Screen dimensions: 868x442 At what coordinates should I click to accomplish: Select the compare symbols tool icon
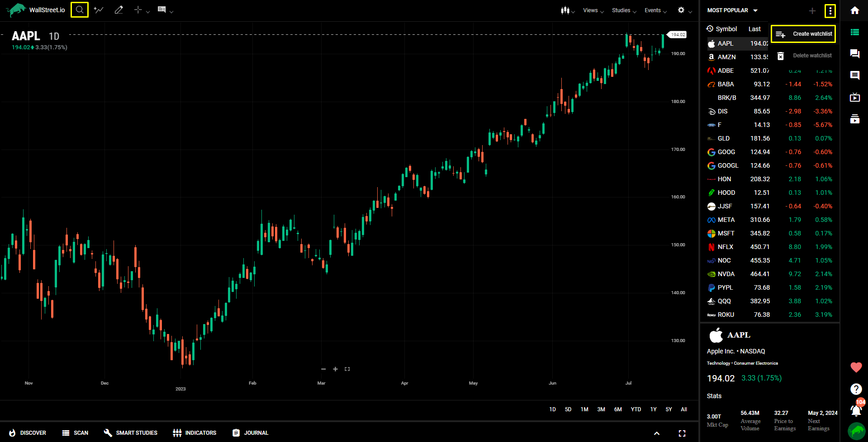[x=99, y=9]
